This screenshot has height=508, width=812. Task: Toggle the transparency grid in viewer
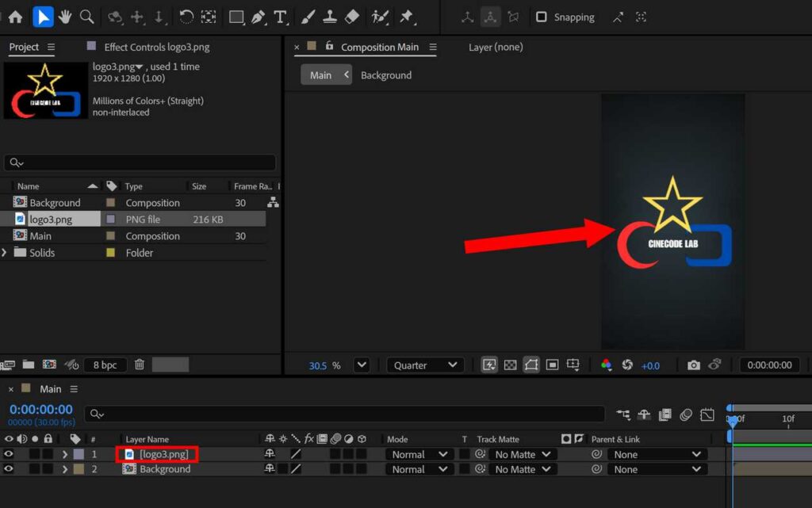pyautogui.click(x=510, y=365)
